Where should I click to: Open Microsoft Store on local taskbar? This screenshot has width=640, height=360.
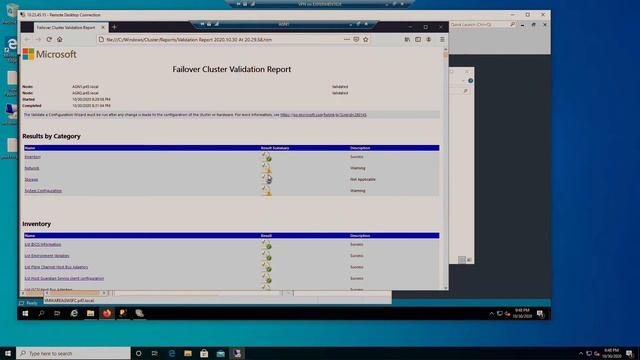pos(204,353)
